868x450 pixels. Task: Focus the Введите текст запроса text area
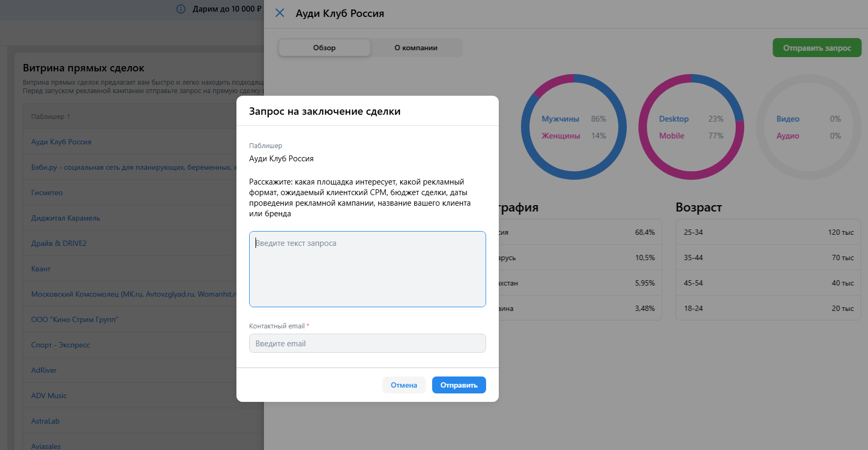click(368, 269)
